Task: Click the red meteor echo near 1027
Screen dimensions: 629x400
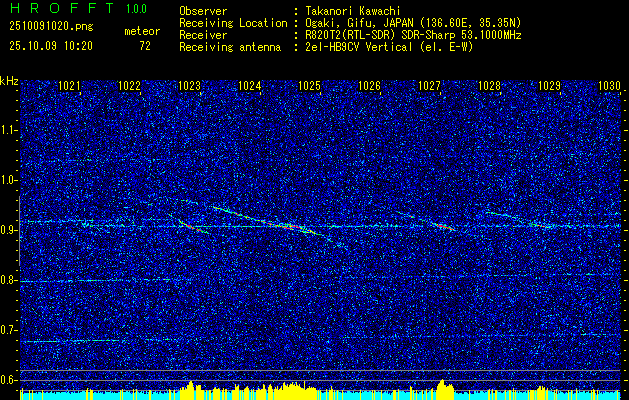Action: pos(444,227)
